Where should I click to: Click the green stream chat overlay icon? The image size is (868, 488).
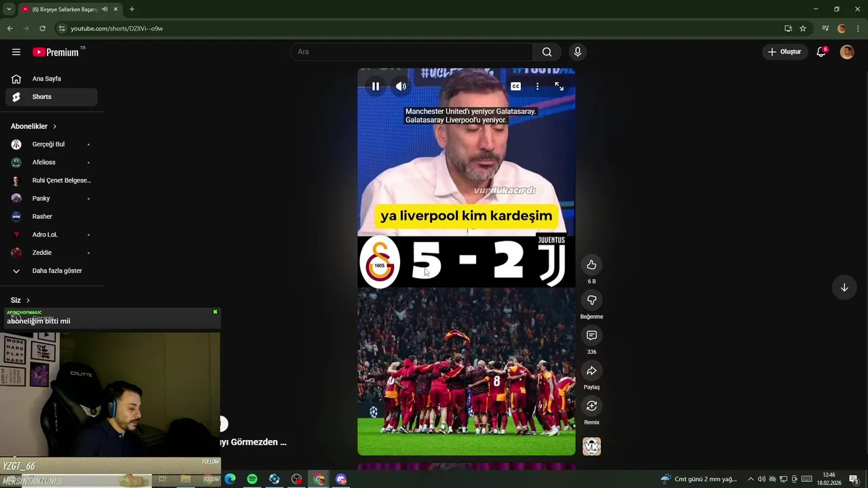tap(216, 312)
